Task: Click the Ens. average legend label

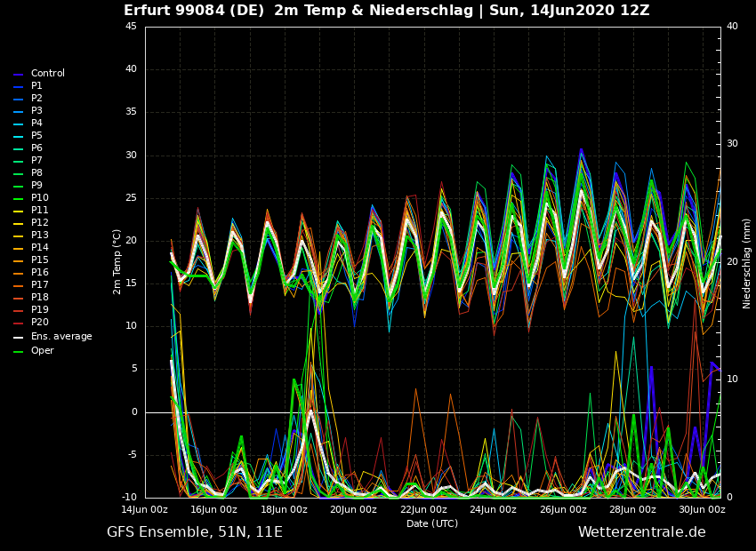Action: click(x=61, y=337)
